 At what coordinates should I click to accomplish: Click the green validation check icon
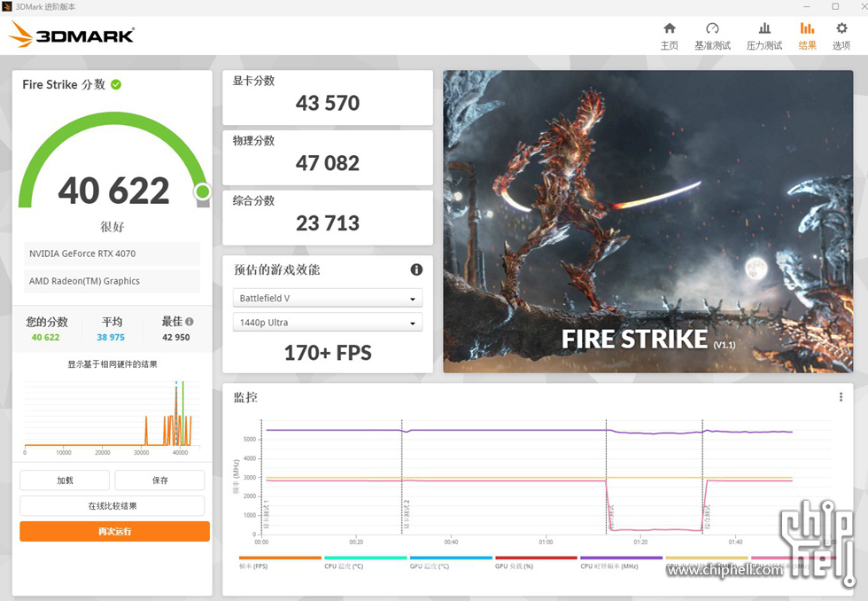pyautogui.click(x=116, y=84)
